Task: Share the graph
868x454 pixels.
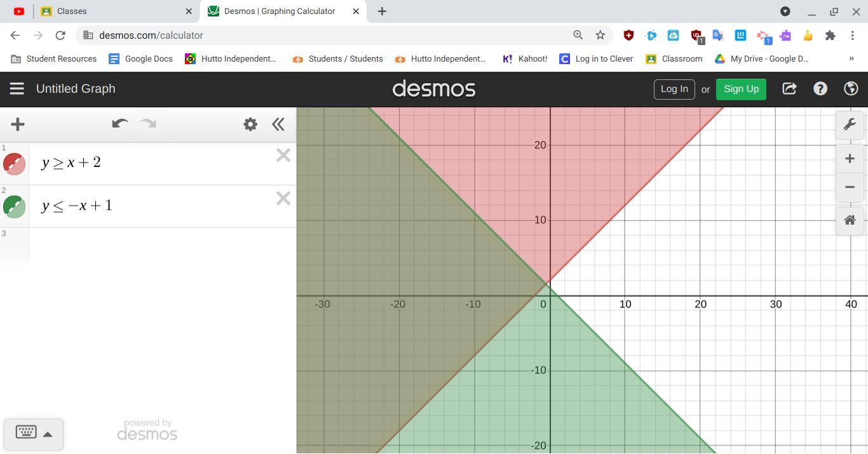Action: (789, 89)
